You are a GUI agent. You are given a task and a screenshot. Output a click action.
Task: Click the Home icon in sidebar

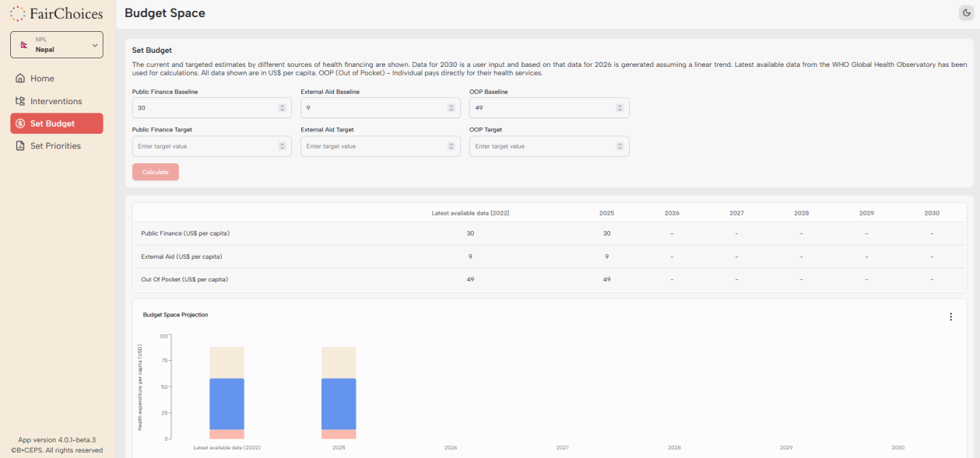pos(21,79)
